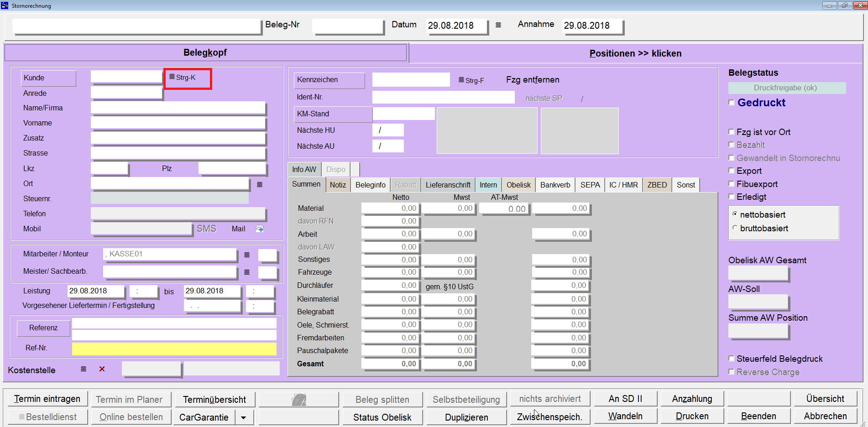This screenshot has width=868, height=427.
Task: Open the SEPA tab
Action: (590, 185)
